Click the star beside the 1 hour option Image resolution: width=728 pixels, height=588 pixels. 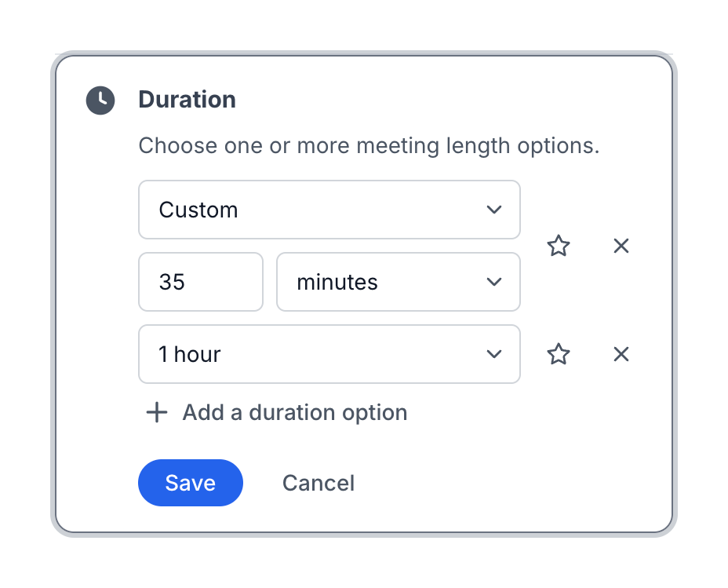pyautogui.click(x=558, y=354)
